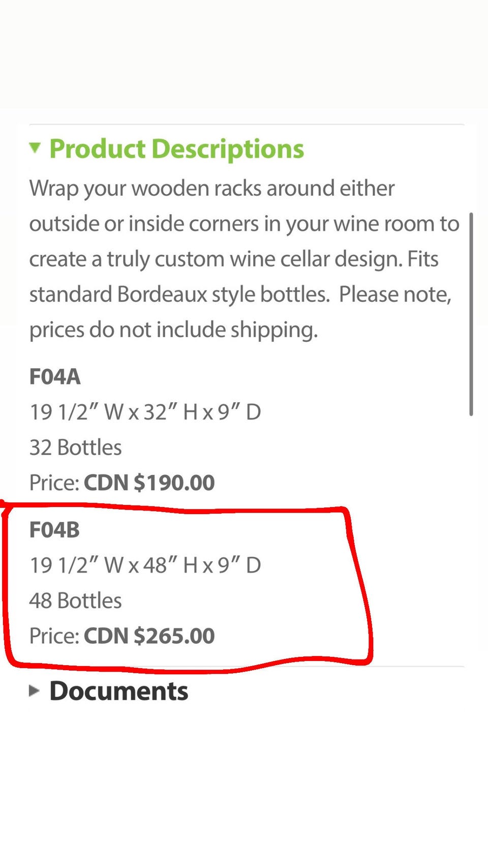
Task: Click the F04B 48-inch dimensions line
Action: coord(145,565)
